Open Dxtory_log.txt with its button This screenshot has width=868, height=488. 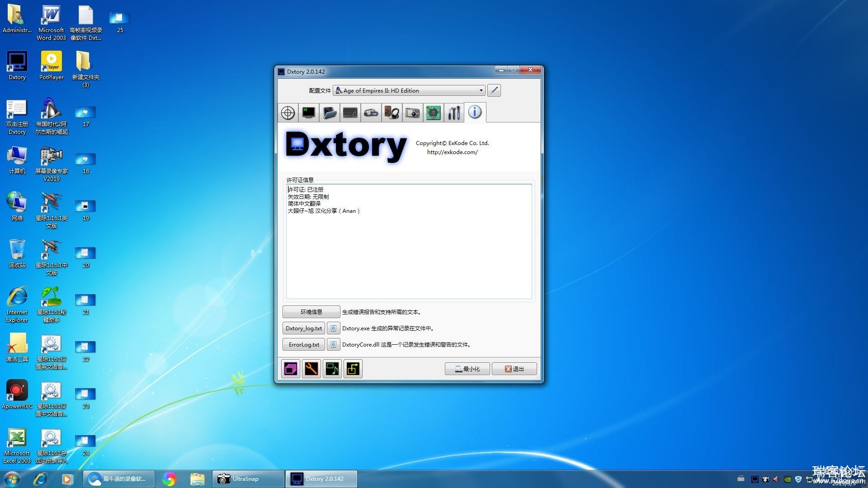click(x=304, y=328)
